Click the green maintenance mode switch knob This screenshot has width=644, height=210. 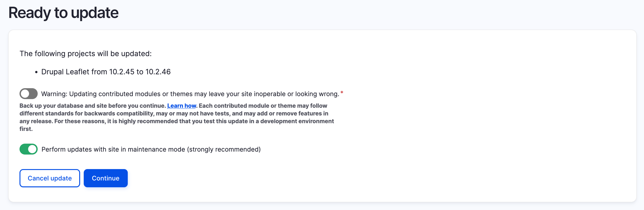(x=32, y=149)
